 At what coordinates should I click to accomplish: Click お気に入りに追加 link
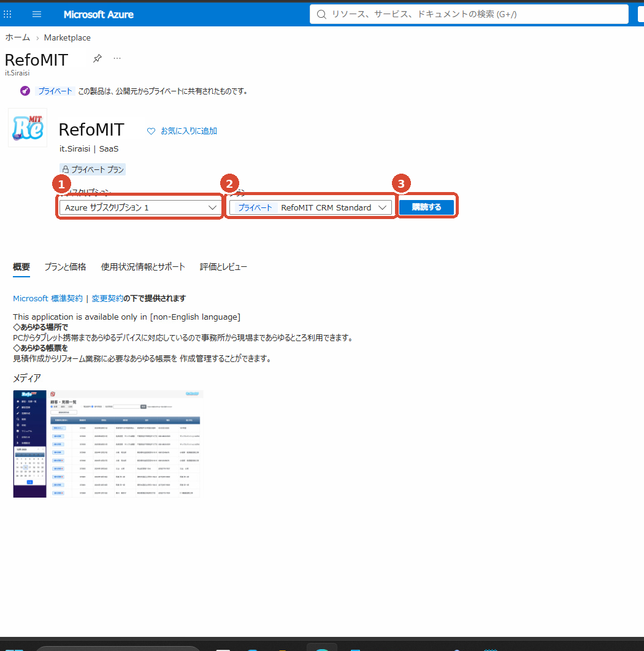189,131
